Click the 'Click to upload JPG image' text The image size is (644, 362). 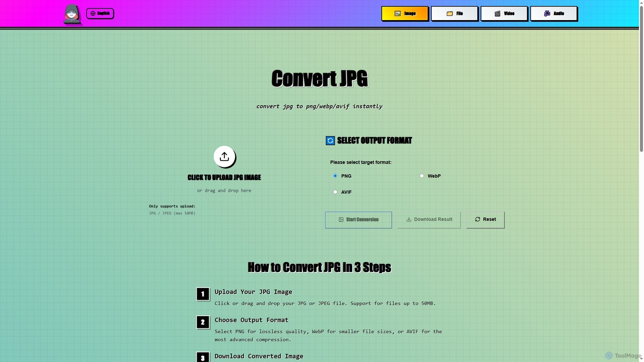(x=224, y=177)
